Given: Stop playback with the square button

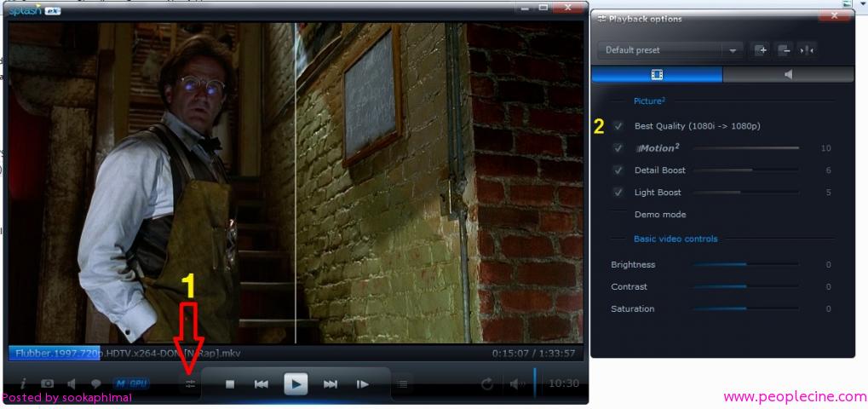Looking at the screenshot, I should pyautogui.click(x=231, y=384).
